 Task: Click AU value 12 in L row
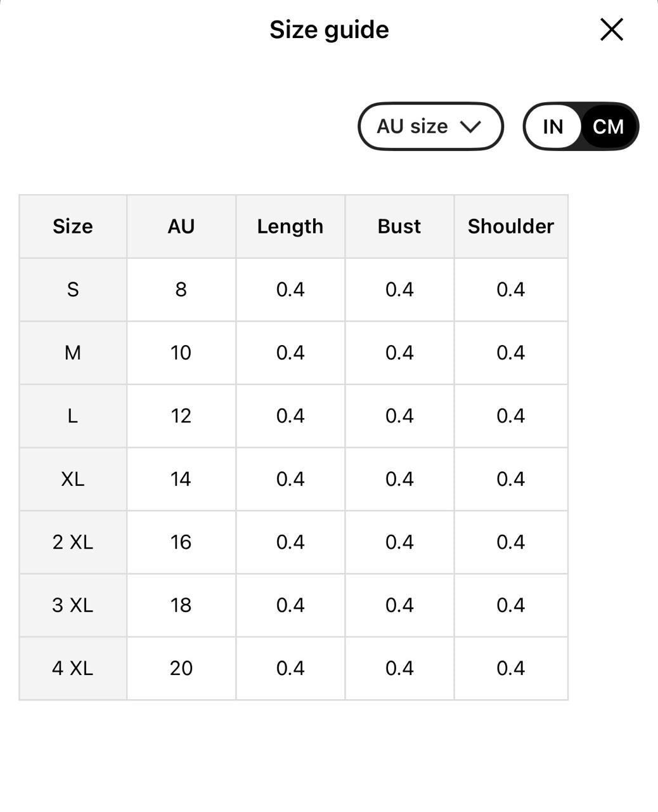pyautogui.click(x=181, y=416)
